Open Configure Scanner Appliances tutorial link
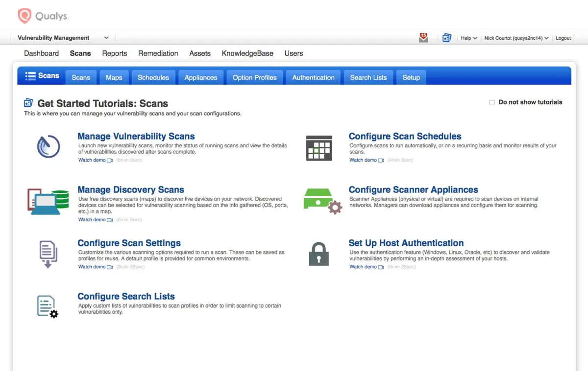Image resolution: width=588 pixels, height=371 pixels. pyautogui.click(x=414, y=190)
